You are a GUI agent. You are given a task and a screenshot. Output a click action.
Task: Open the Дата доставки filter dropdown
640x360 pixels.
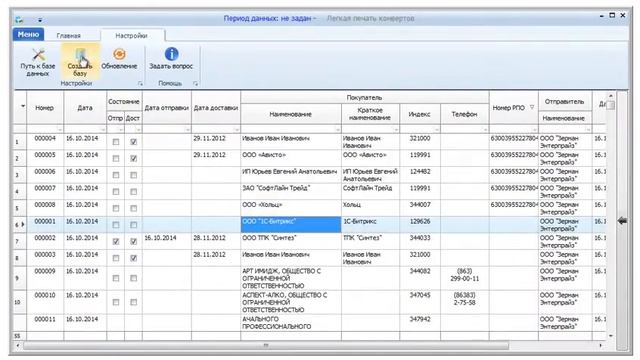[x=236, y=129]
